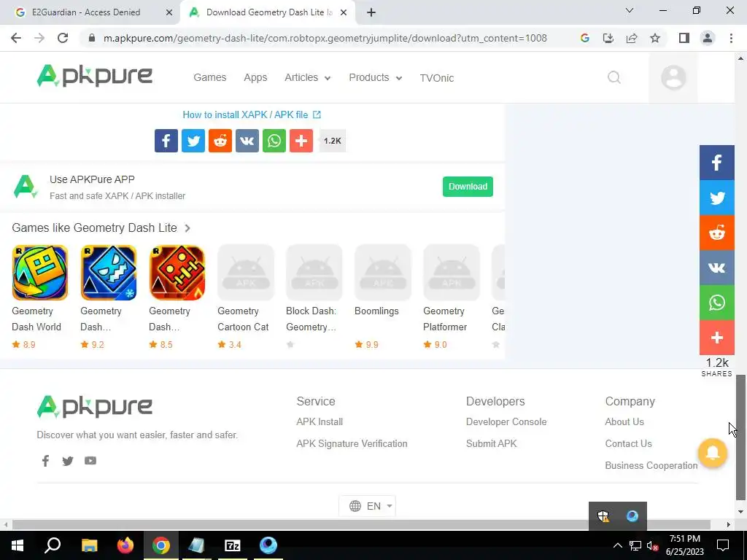Open About Us link
Screen dimensions: 747x560
pyautogui.click(x=624, y=422)
